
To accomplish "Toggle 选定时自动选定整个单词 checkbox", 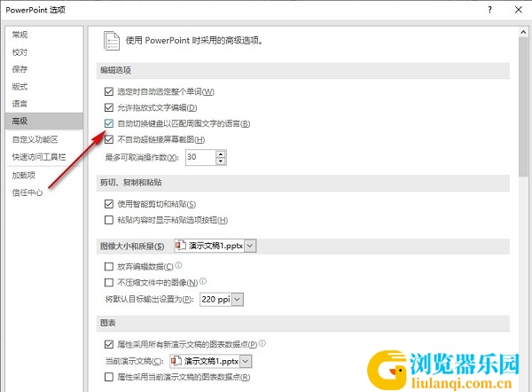I will point(108,91).
